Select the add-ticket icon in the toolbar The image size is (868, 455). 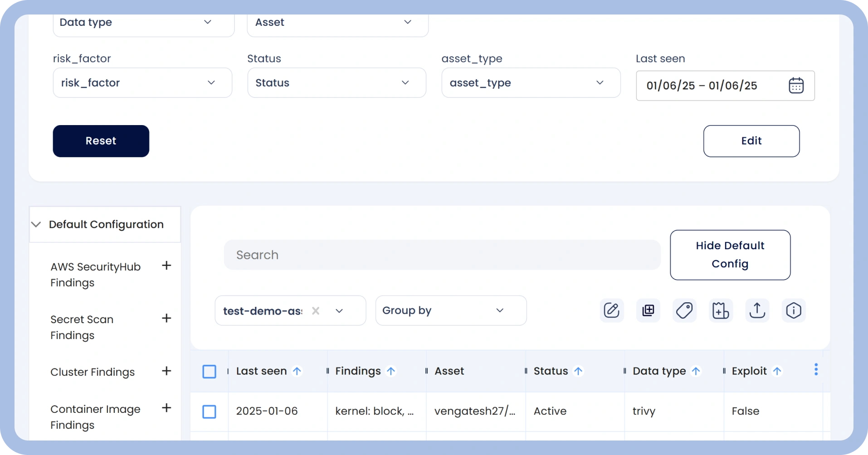coord(721,310)
